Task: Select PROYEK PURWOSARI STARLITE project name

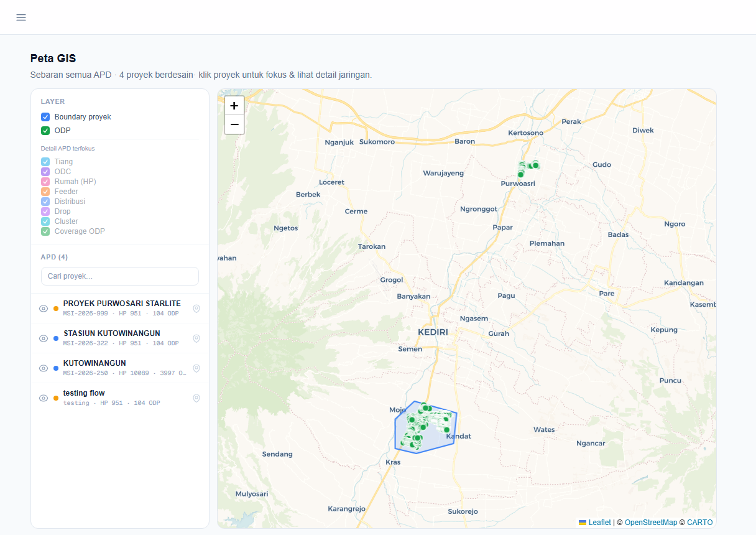Action: 122,304
